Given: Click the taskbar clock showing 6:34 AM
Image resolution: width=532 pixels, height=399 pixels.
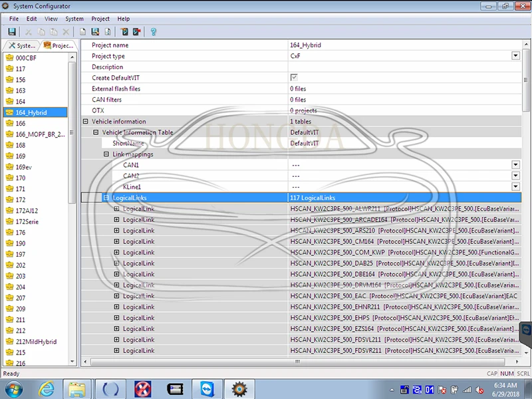Looking at the screenshot, I should (x=505, y=386).
